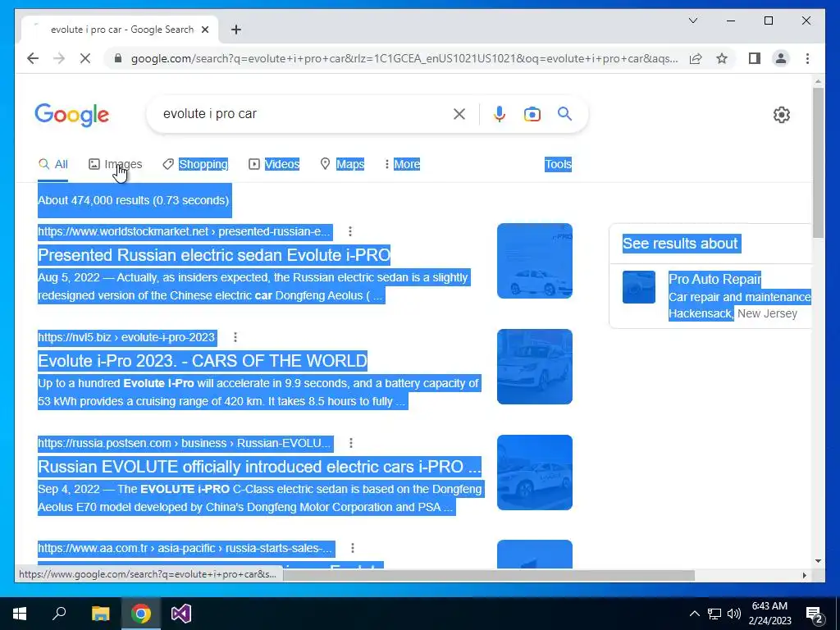Open Visual Studio from the taskbar
The width and height of the screenshot is (840, 630).
pyautogui.click(x=181, y=614)
